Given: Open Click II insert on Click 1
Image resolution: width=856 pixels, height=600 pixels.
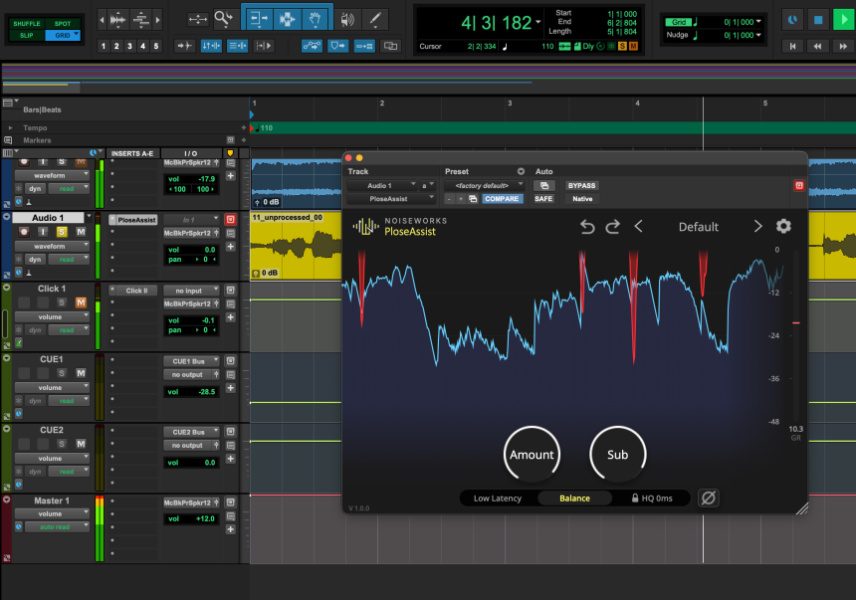Looking at the screenshot, I should point(134,290).
